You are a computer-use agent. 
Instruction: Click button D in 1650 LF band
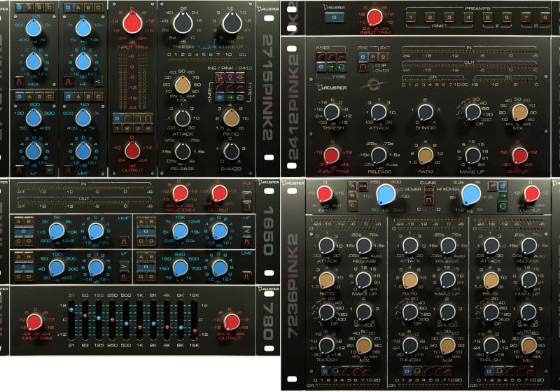29,276
